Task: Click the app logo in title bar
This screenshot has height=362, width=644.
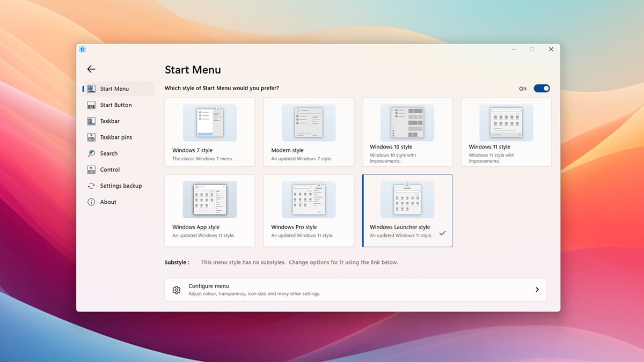Action: [82, 49]
